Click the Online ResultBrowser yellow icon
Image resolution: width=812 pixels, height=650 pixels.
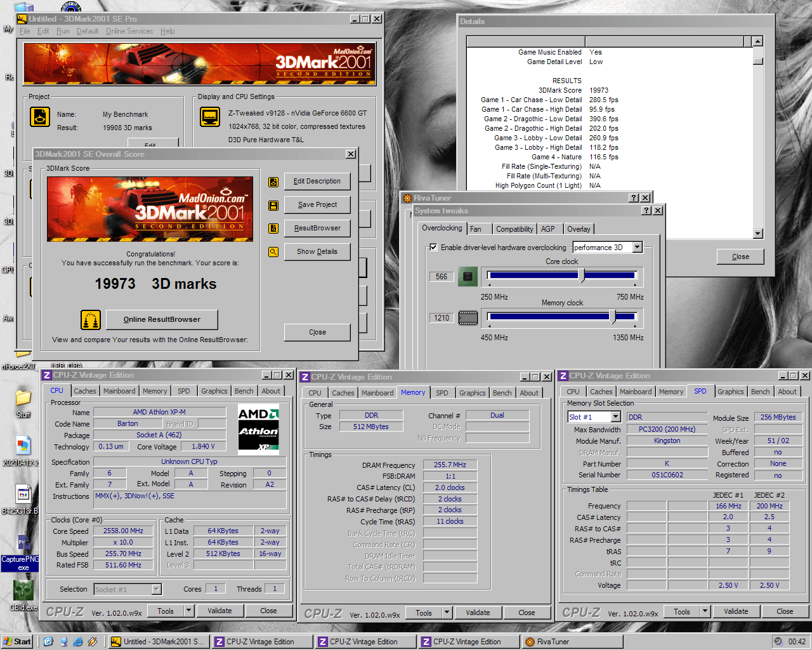pyautogui.click(x=91, y=319)
